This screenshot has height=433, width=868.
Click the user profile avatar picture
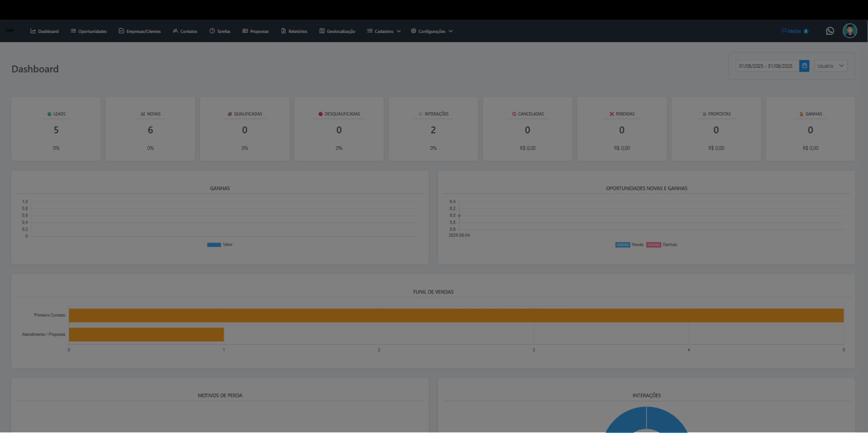(850, 30)
